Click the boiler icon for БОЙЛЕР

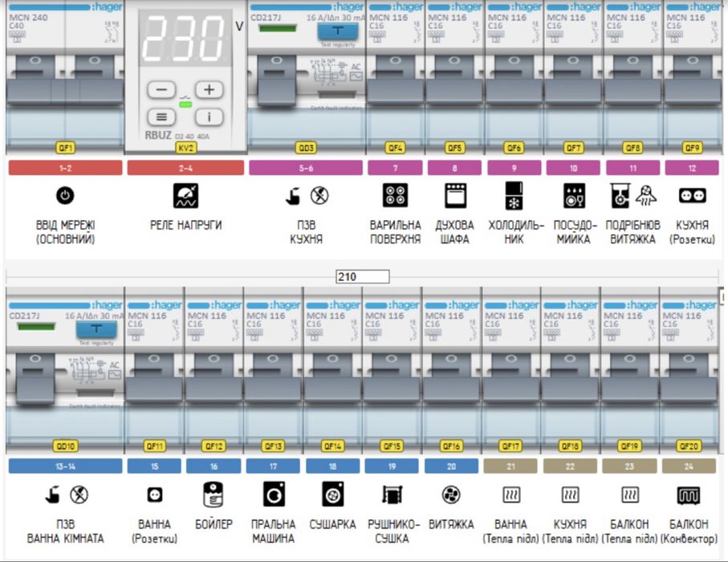[x=214, y=495]
